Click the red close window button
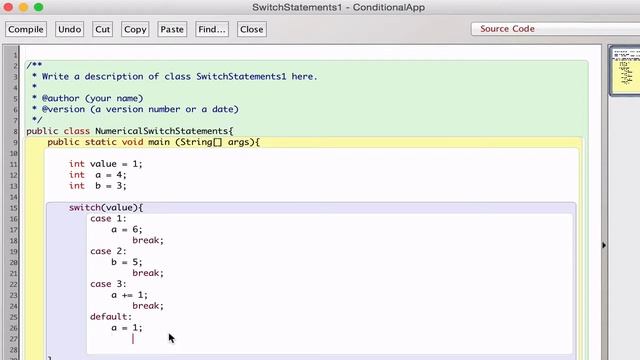This screenshot has height=360, width=640. (8, 7)
